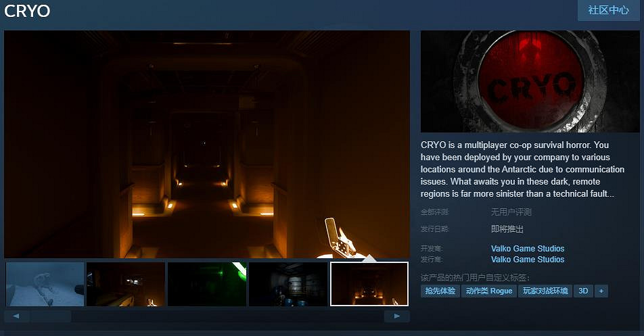Click the 发行商 label
The height and width of the screenshot is (336, 644).
432,260
